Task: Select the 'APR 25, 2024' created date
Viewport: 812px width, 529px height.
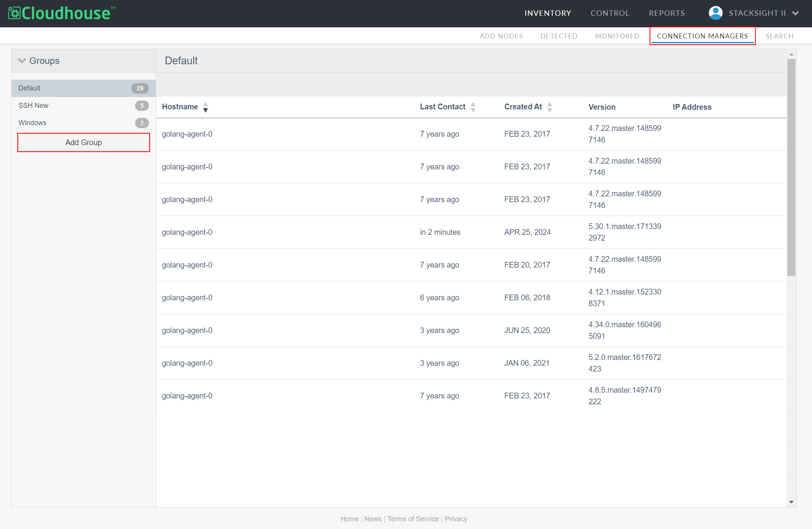Action: pos(527,232)
